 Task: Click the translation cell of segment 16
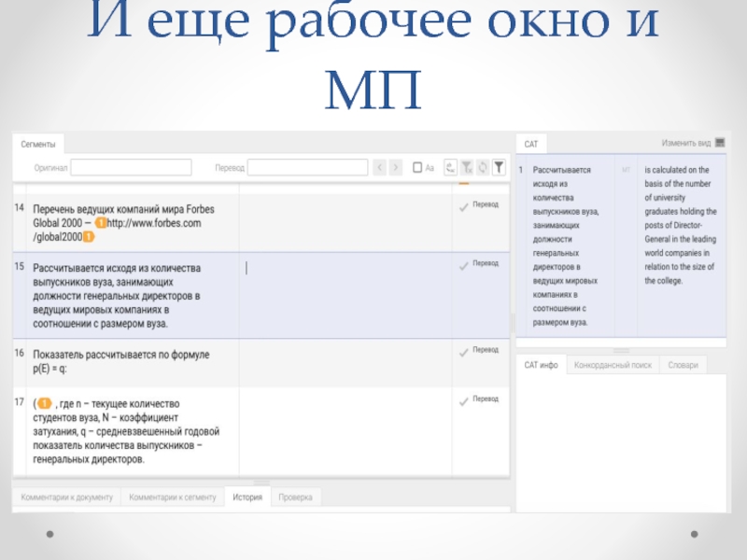(345, 363)
